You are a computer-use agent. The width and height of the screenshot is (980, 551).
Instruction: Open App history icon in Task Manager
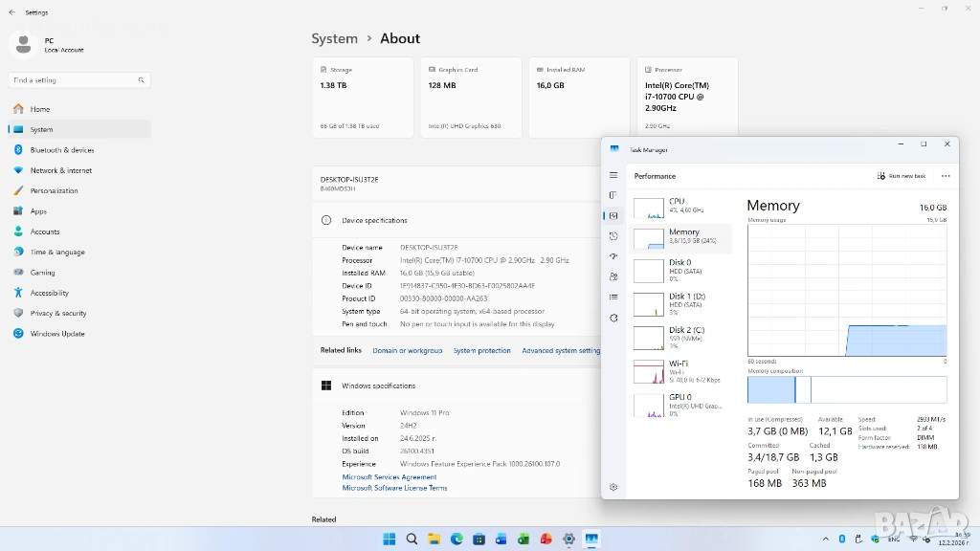coord(613,236)
